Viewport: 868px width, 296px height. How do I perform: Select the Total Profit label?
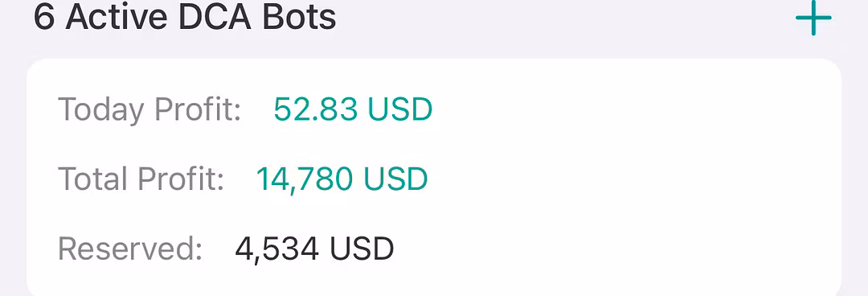tap(141, 179)
